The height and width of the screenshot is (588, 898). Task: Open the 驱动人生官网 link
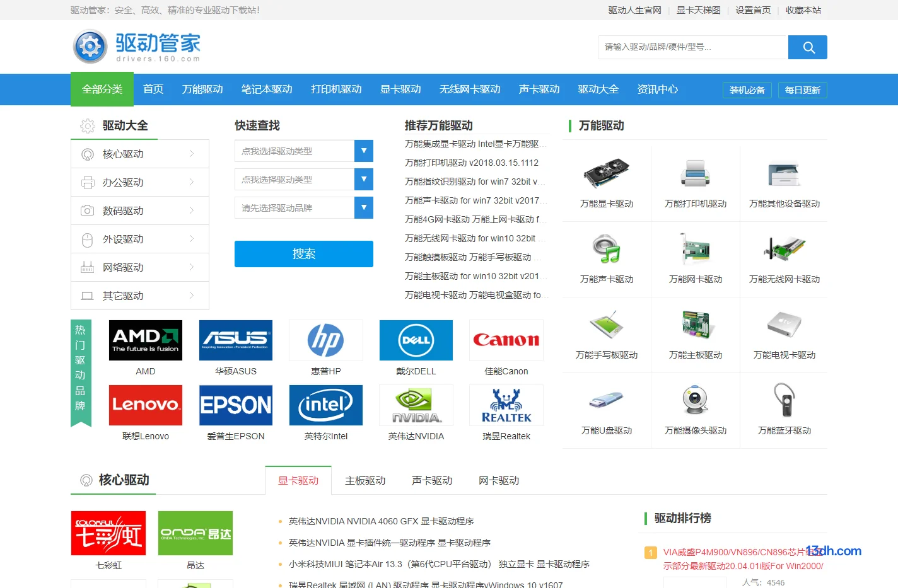point(635,10)
